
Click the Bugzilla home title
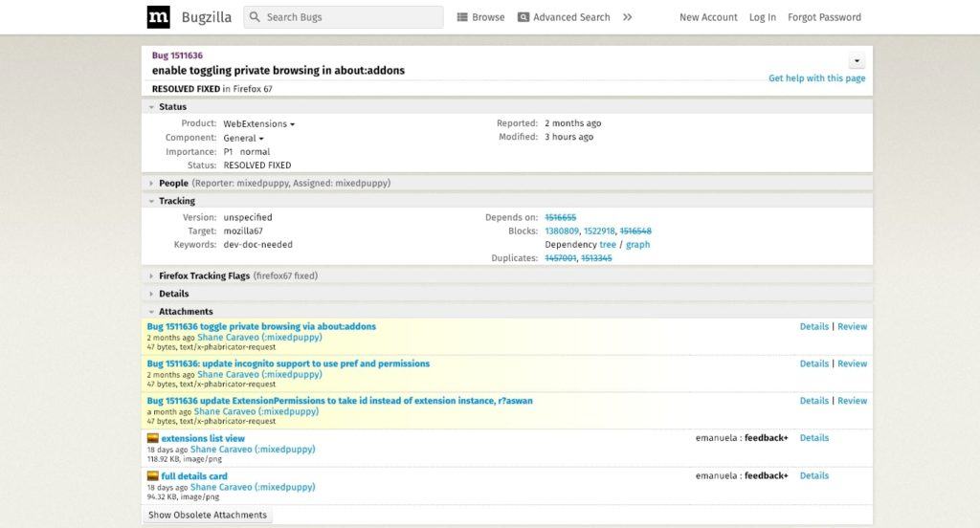click(207, 17)
